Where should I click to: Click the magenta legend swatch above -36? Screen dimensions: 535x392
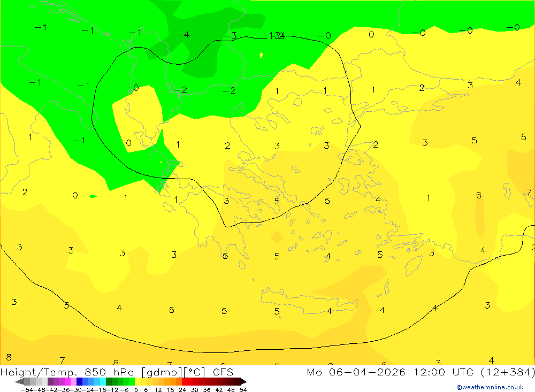(x=67, y=381)
